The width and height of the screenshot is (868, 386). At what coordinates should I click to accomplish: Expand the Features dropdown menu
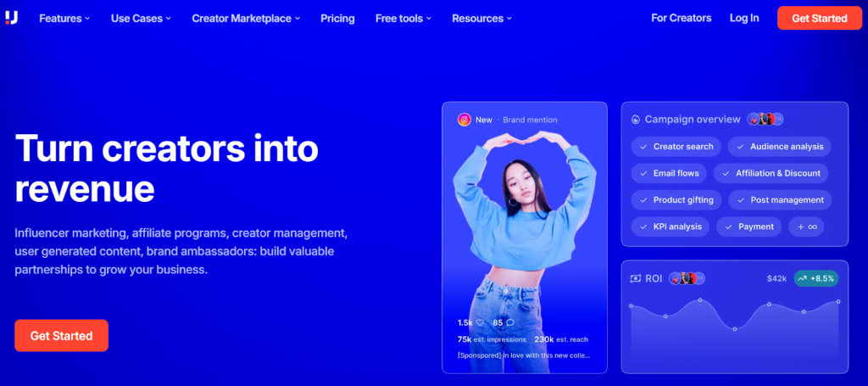tap(64, 19)
